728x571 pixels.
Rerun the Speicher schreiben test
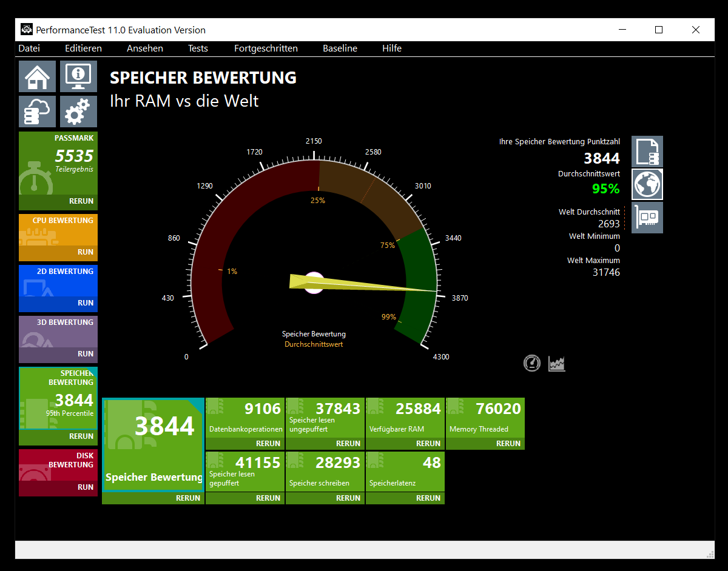tap(325, 498)
